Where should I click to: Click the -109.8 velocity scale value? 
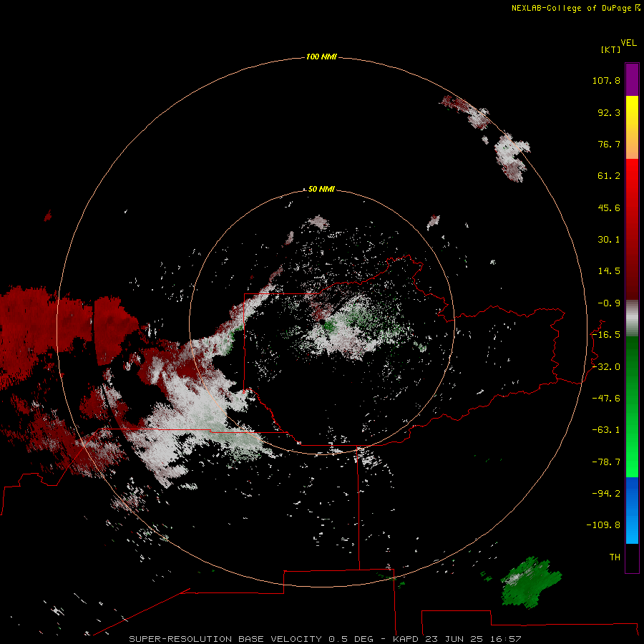pos(603,525)
